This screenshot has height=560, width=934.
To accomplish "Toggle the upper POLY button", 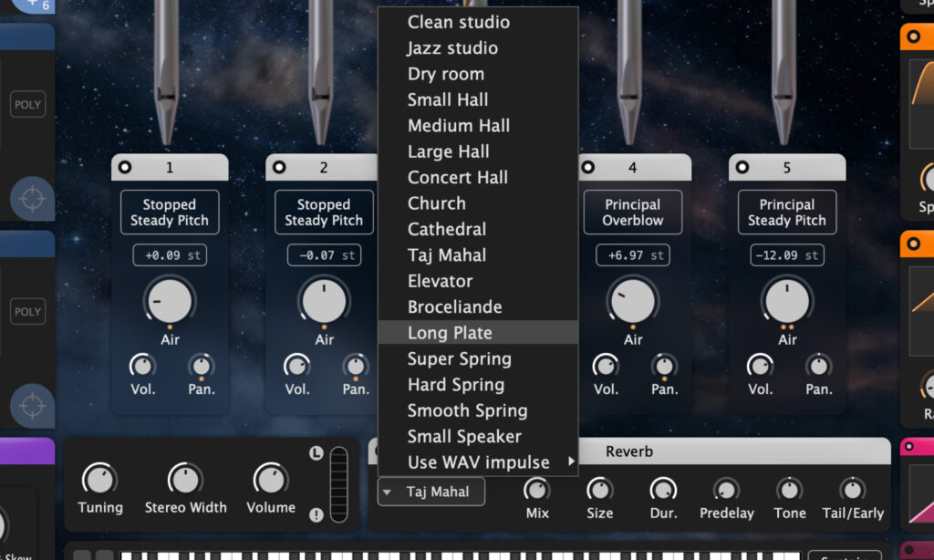I will pyautogui.click(x=28, y=104).
